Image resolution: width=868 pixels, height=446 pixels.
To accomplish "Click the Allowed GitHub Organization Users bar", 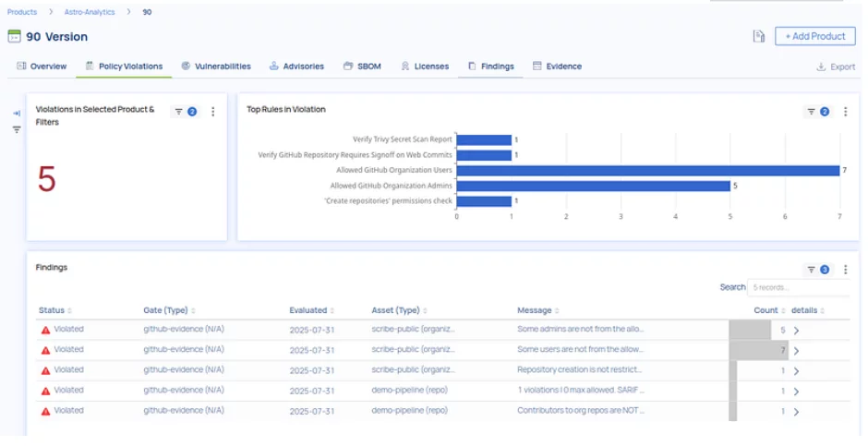I will click(648, 171).
